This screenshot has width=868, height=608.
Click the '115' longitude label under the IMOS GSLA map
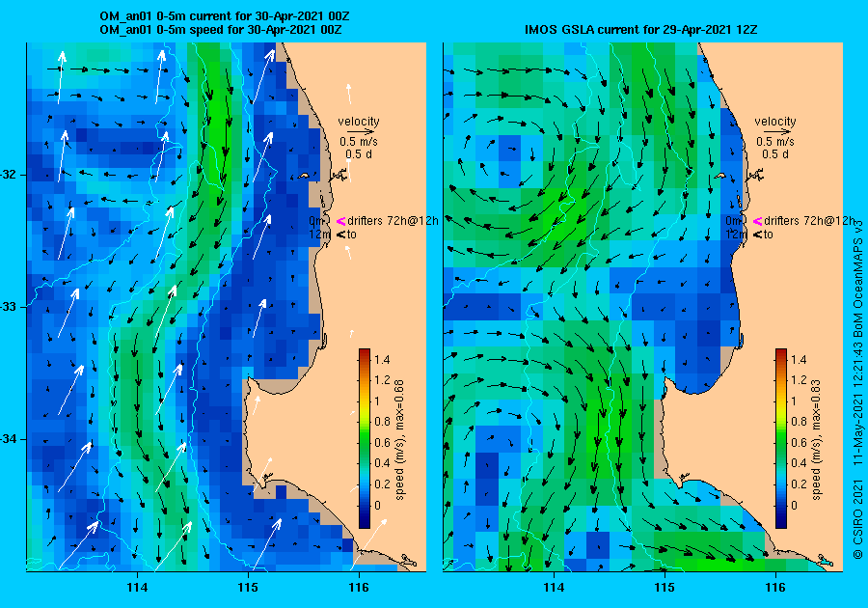pyautogui.click(x=665, y=588)
